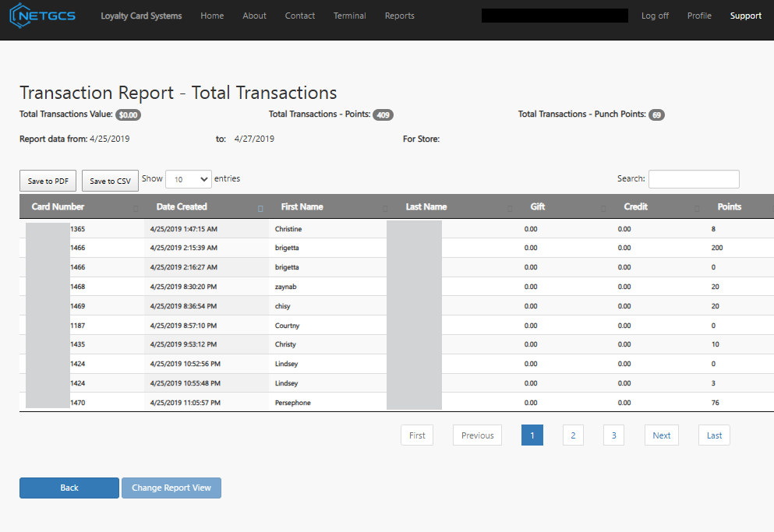Open the Show entries dropdown
The image size is (774, 532).
tap(188, 179)
